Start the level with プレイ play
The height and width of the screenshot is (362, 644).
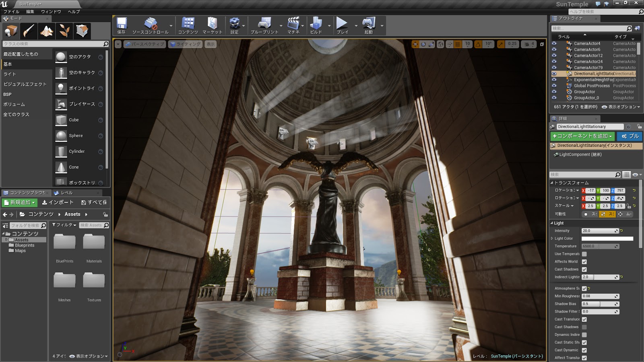coord(342,26)
